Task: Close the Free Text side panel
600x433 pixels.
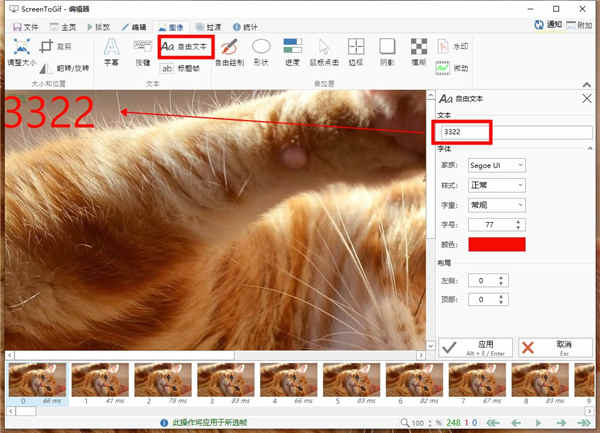Action: click(x=587, y=99)
